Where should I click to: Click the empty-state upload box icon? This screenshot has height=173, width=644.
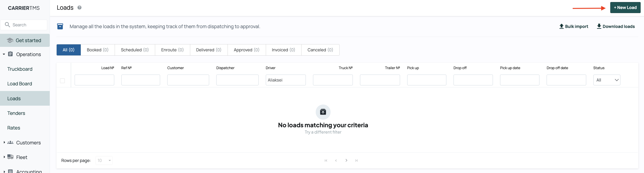pyautogui.click(x=323, y=112)
